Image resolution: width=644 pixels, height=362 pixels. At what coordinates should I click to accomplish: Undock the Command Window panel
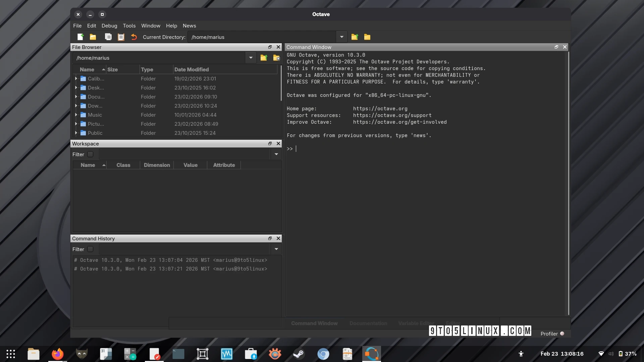556,47
